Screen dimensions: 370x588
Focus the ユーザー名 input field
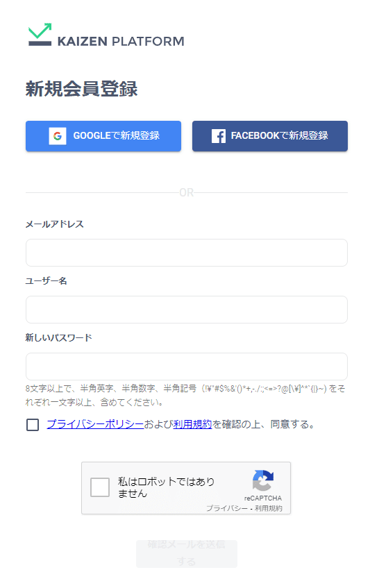(x=187, y=310)
